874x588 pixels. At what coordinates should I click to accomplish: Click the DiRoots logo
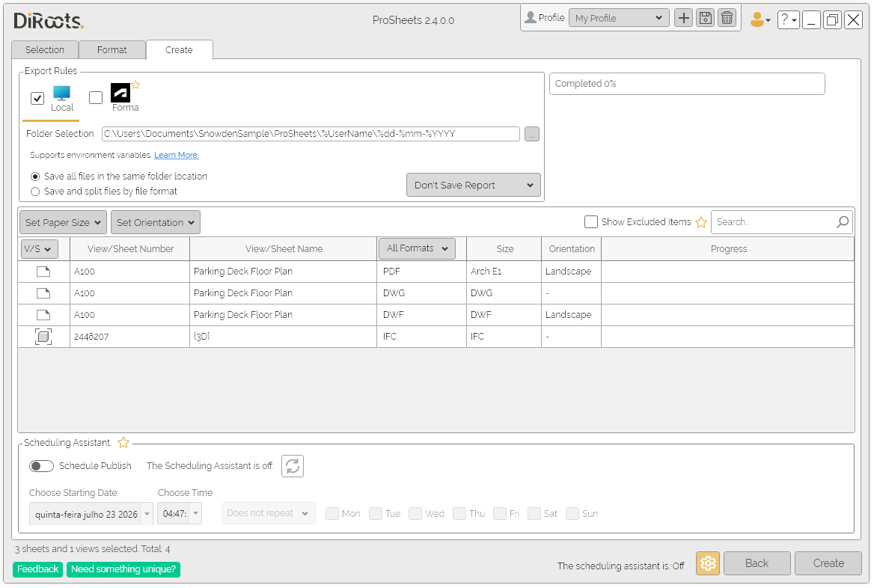click(x=49, y=21)
